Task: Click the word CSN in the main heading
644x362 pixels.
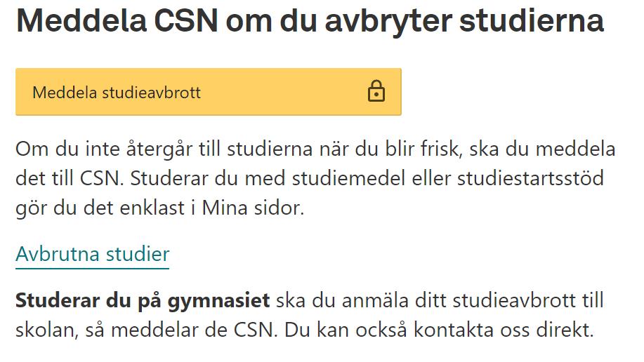Action: pyautogui.click(x=186, y=20)
